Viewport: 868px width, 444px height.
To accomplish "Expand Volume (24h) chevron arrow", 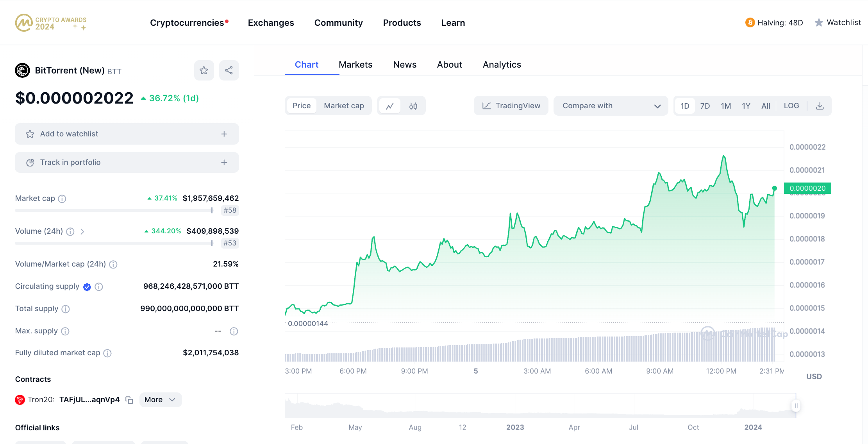I will [x=82, y=231].
